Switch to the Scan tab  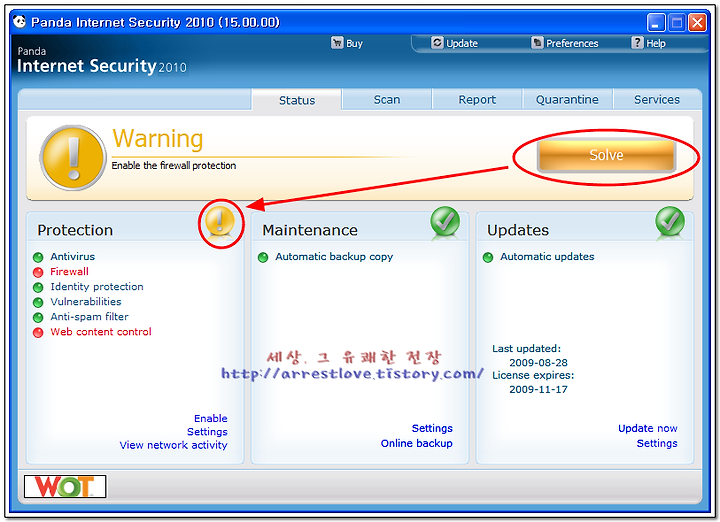(x=387, y=99)
